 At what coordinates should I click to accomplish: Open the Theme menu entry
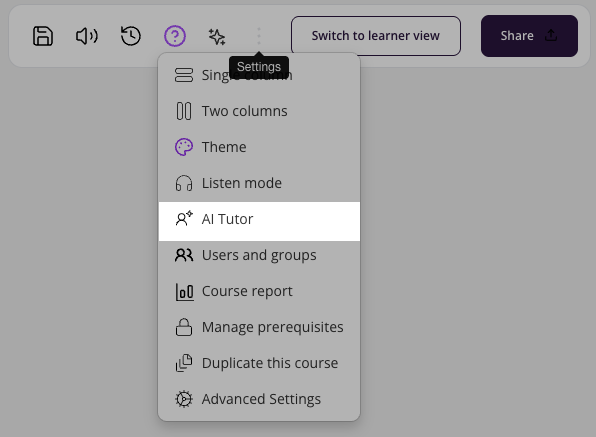tap(259, 147)
